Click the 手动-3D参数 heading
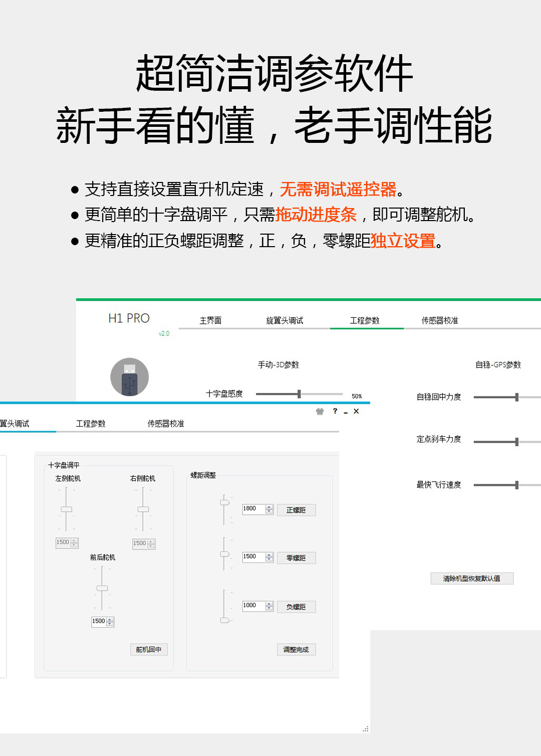Viewport: 541px width, 756px height. click(279, 365)
